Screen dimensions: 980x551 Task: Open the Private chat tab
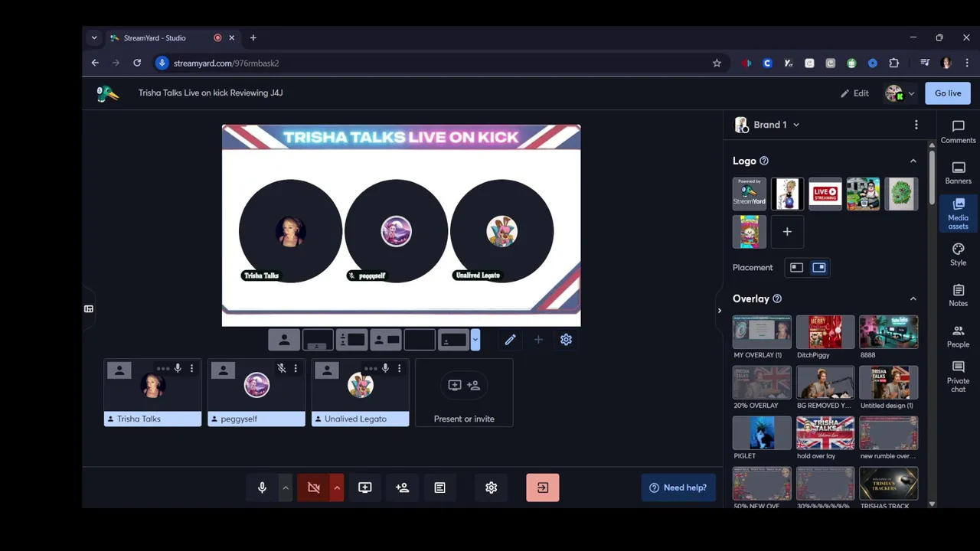[x=958, y=377]
